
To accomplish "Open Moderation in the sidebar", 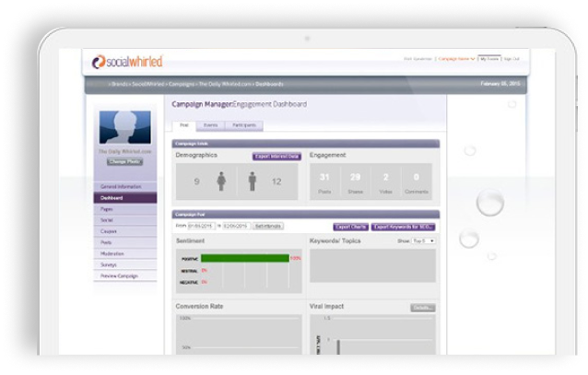I will pos(113,252).
